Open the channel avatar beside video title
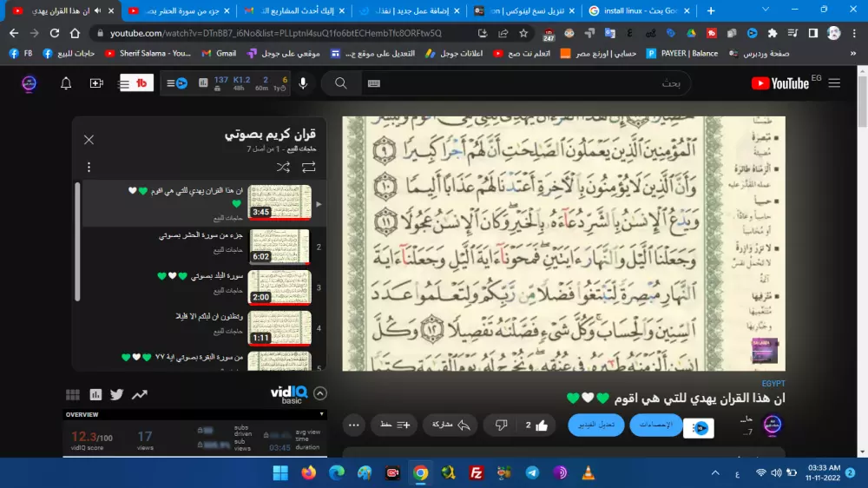Screen dimensions: 868x488 click(x=773, y=425)
